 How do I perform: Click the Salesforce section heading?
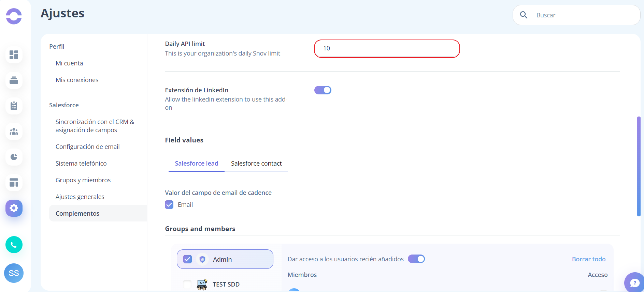64,105
